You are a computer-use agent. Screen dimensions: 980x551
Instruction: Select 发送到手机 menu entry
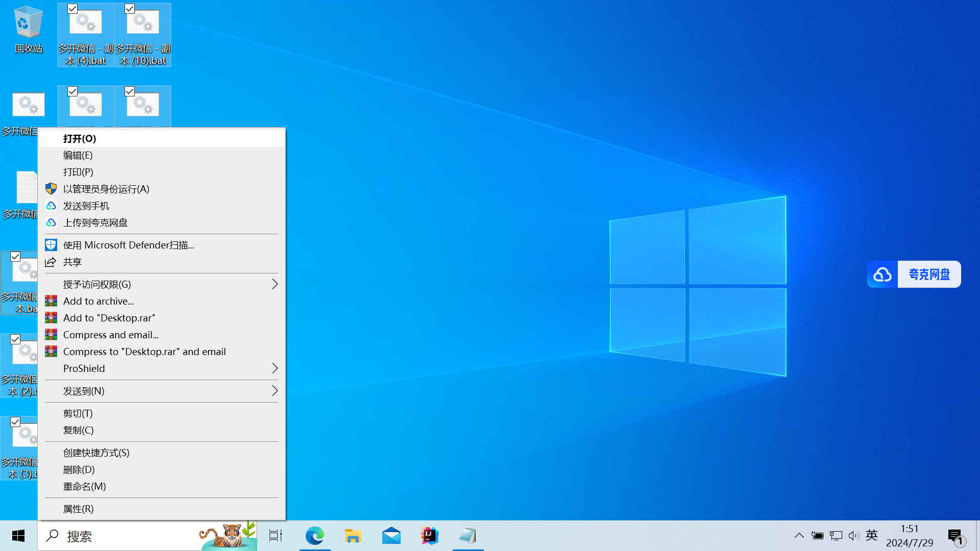coord(161,206)
